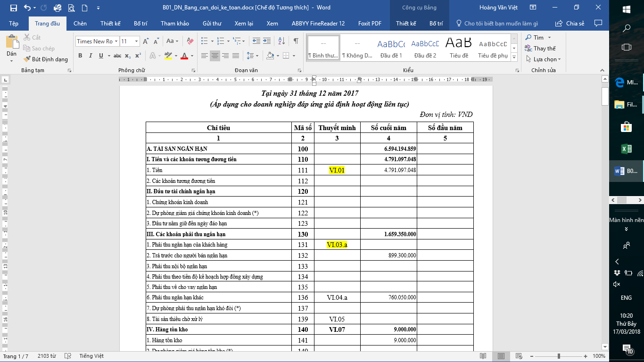Save the document with the floppy disk icon
The width and height of the screenshot is (644, 362).
(13, 8)
